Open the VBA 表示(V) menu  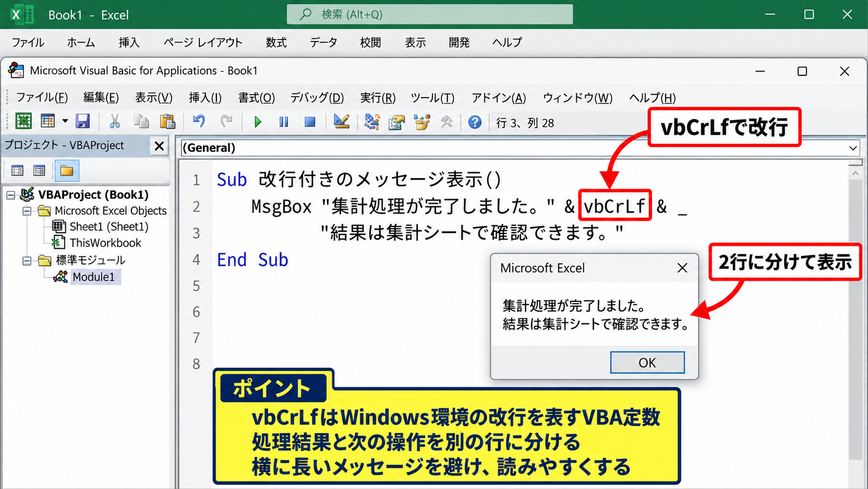tap(154, 98)
